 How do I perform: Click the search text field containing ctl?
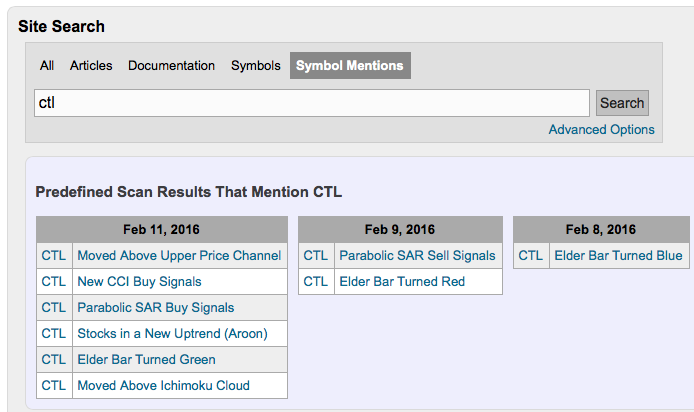[311, 103]
